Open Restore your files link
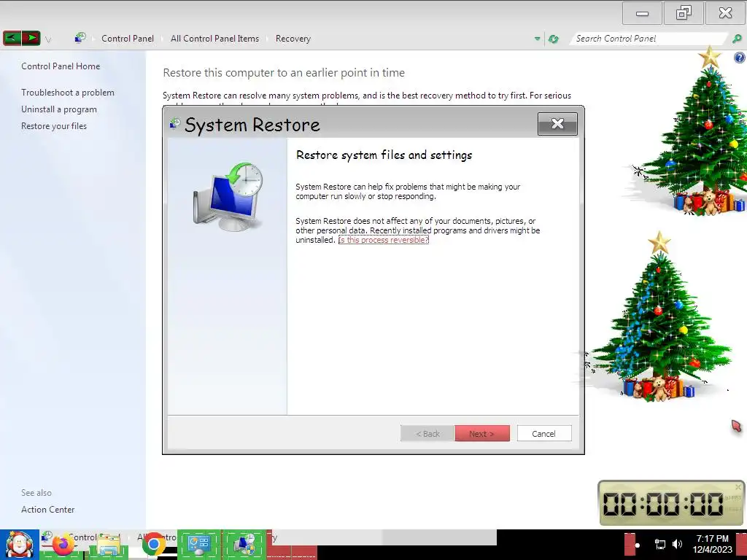Viewport: 747px width, 560px height. click(x=54, y=126)
